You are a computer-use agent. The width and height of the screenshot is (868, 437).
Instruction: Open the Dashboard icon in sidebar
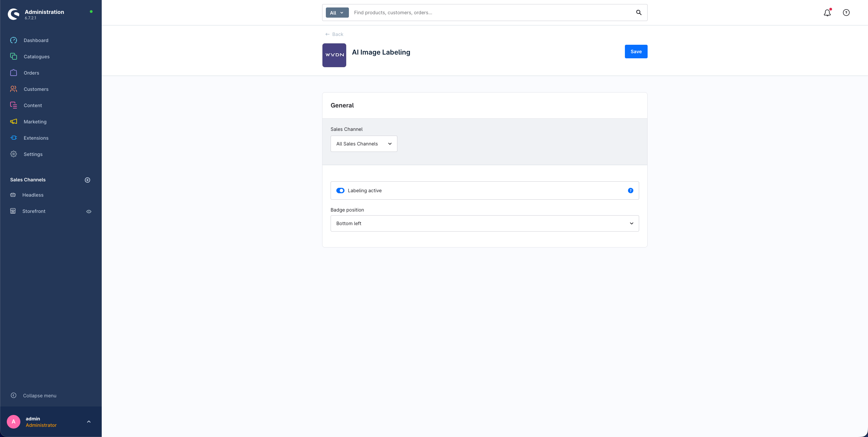14,40
